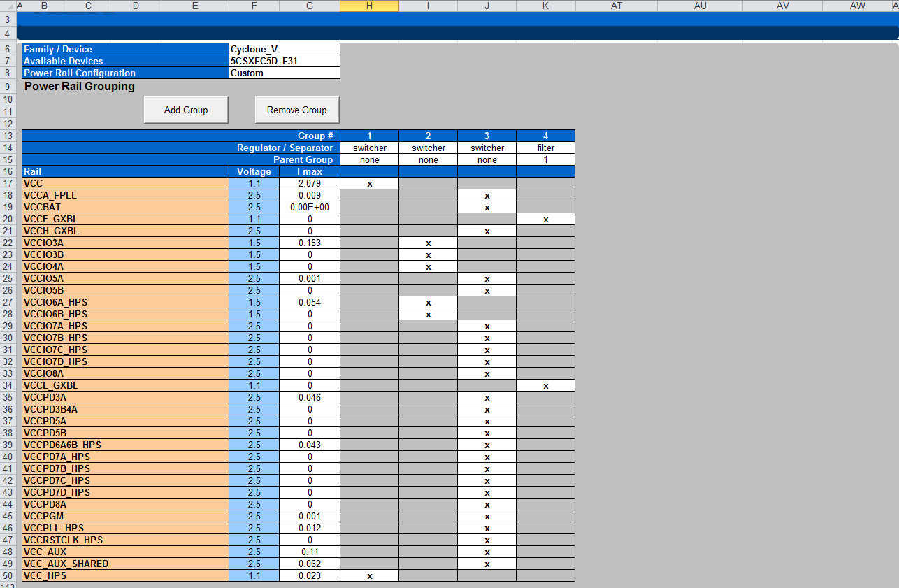Select the VCCBAT voltage cell
This screenshot has height=588, width=899.
pyautogui.click(x=254, y=207)
